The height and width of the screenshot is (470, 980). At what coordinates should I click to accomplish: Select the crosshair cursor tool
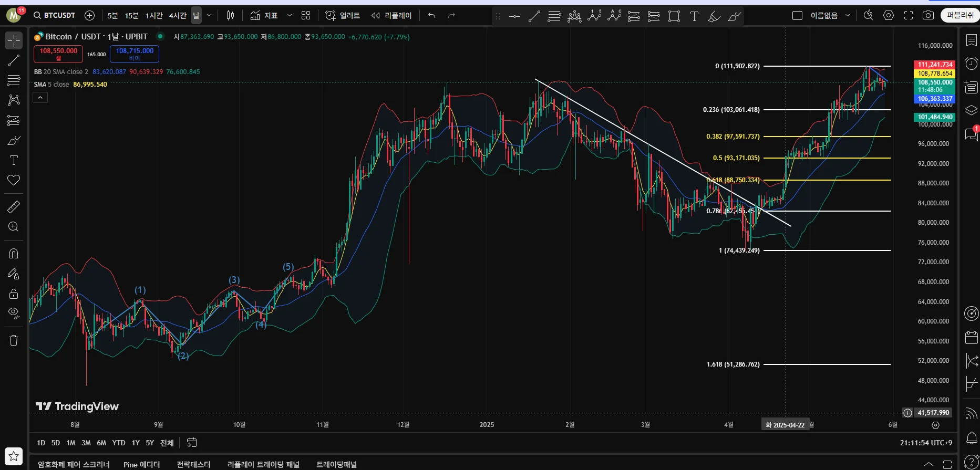pyautogui.click(x=14, y=40)
